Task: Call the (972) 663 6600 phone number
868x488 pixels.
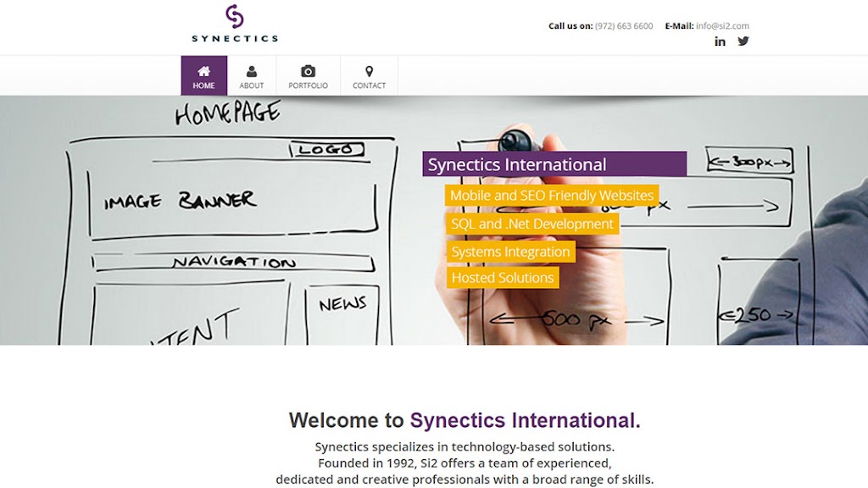Action: tap(624, 26)
